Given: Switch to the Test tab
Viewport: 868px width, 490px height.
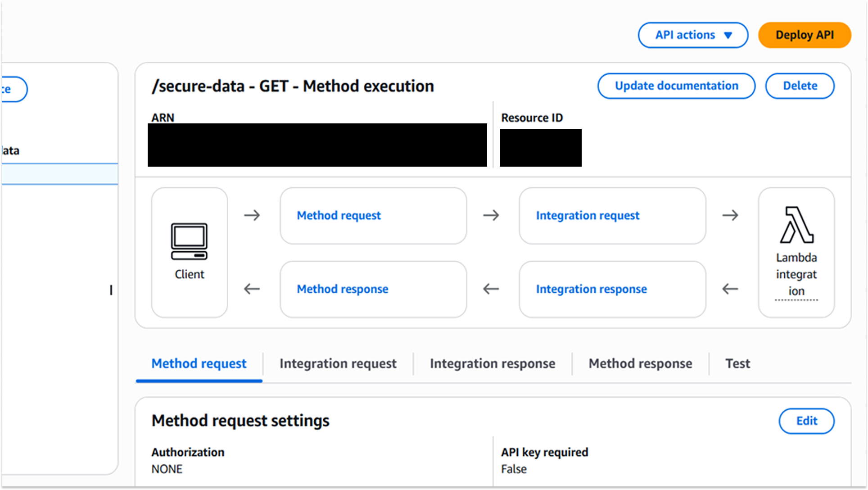Looking at the screenshot, I should 737,363.
